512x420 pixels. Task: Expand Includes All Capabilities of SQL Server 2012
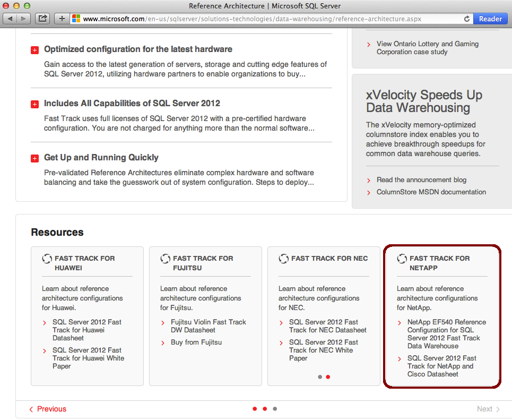tap(34, 104)
